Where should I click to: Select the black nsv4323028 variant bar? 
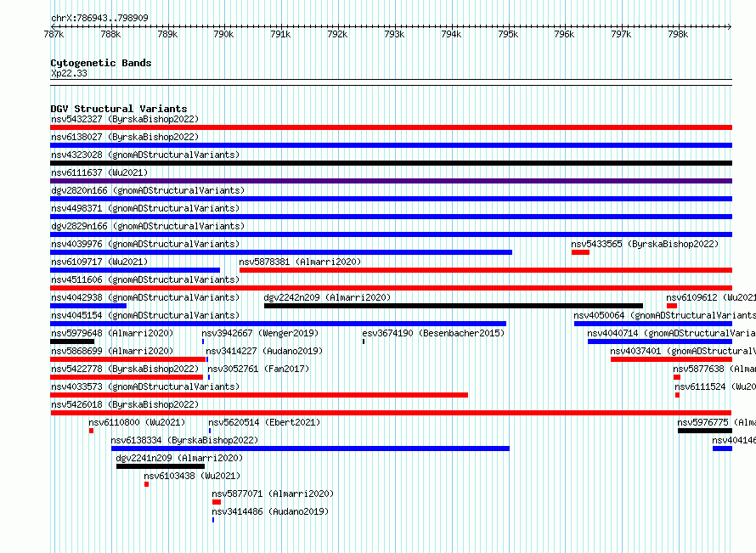point(391,163)
